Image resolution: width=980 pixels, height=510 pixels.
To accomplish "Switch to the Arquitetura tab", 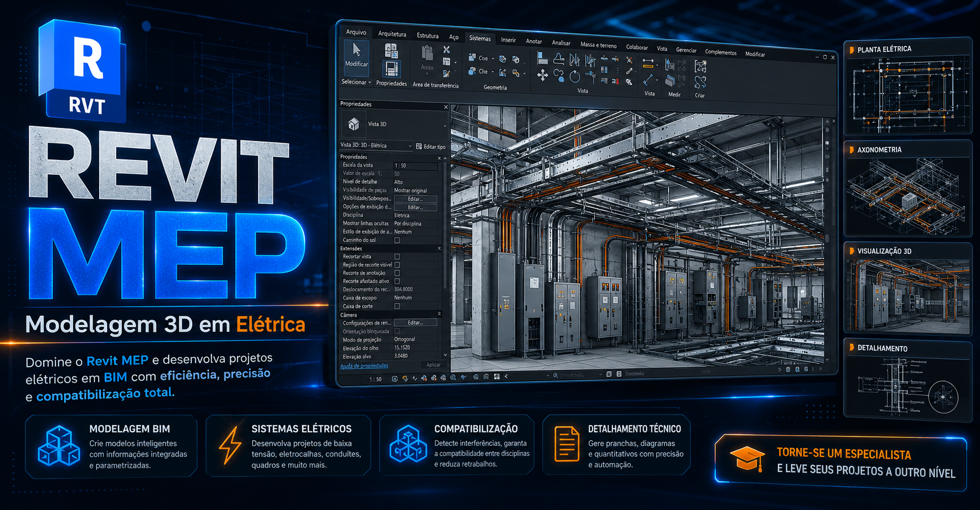I will click(x=392, y=34).
